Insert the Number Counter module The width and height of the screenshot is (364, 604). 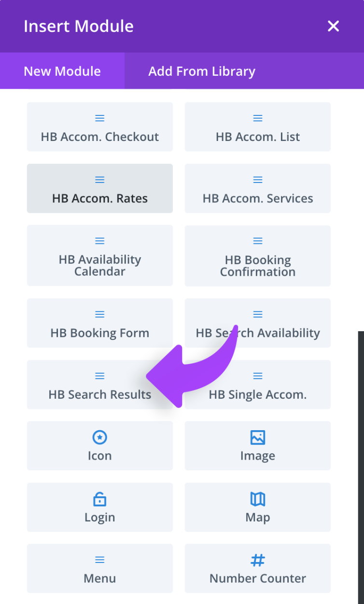[257, 568]
